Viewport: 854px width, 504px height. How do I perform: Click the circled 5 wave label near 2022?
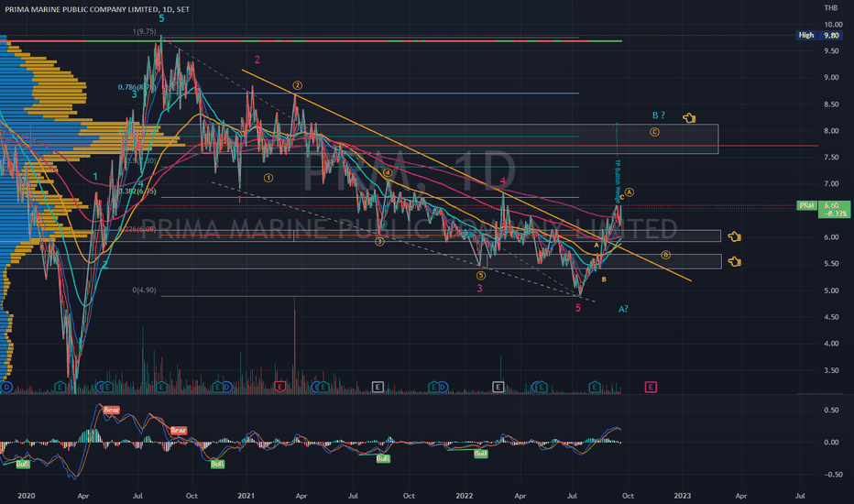click(x=480, y=276)
